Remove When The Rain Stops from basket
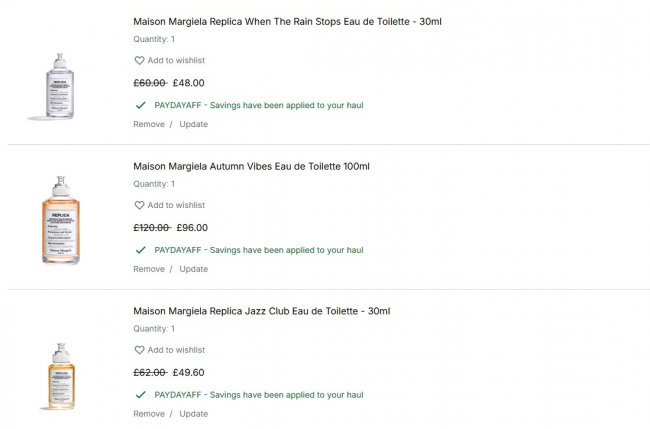Screen dimensions: 650x429 (149, 124)
